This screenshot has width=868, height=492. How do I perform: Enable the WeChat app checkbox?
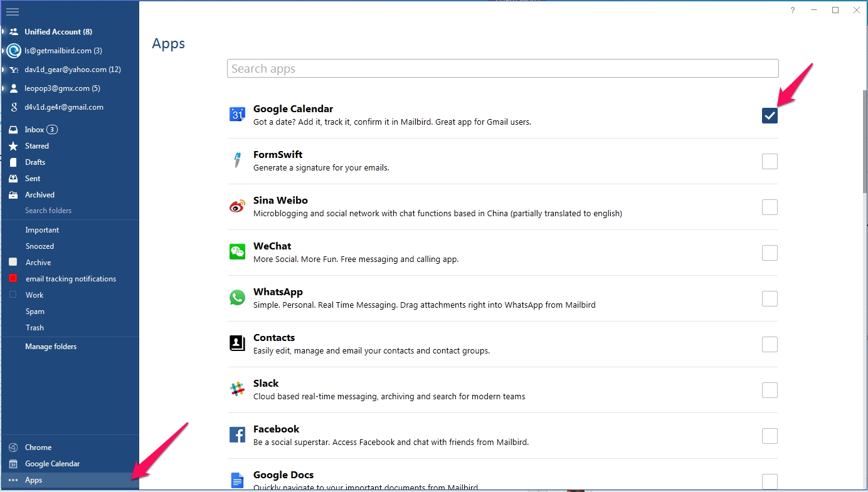770,253
